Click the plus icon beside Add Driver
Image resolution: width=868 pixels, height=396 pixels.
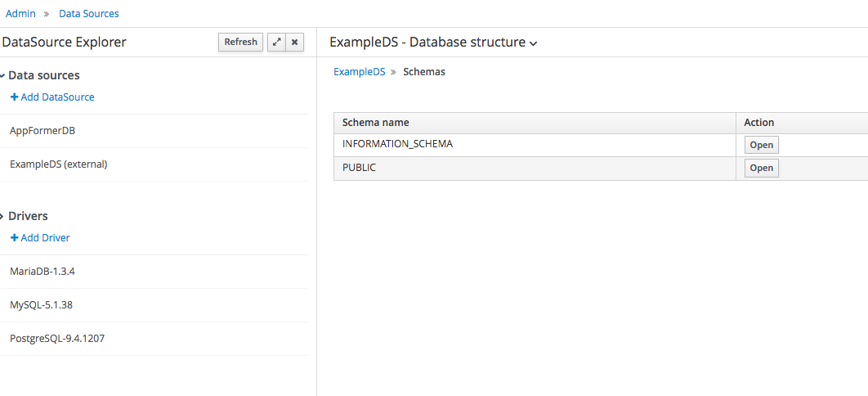tap(15, 237)
